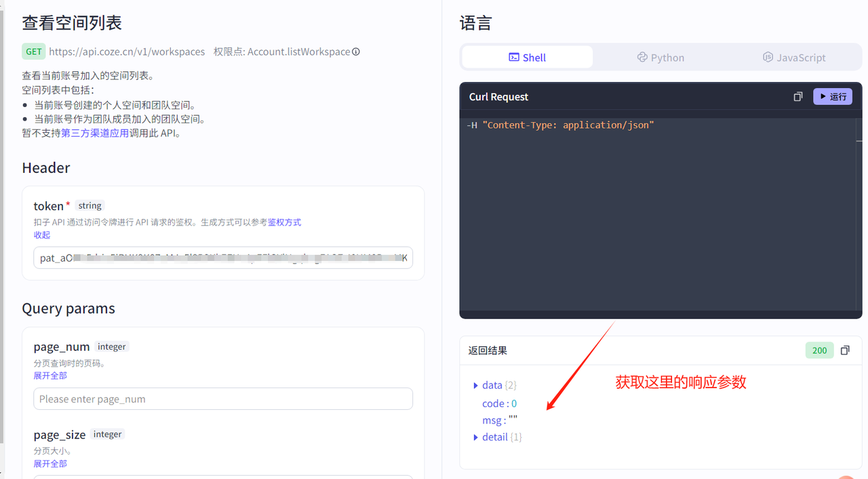The width and height of the screenshot is (868, 479).
Task: Click the Content-Type header line in code
Action: tap(560, 125)
